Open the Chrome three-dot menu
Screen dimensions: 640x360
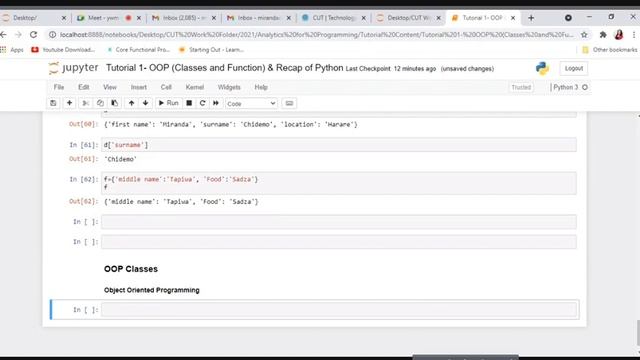634,35
